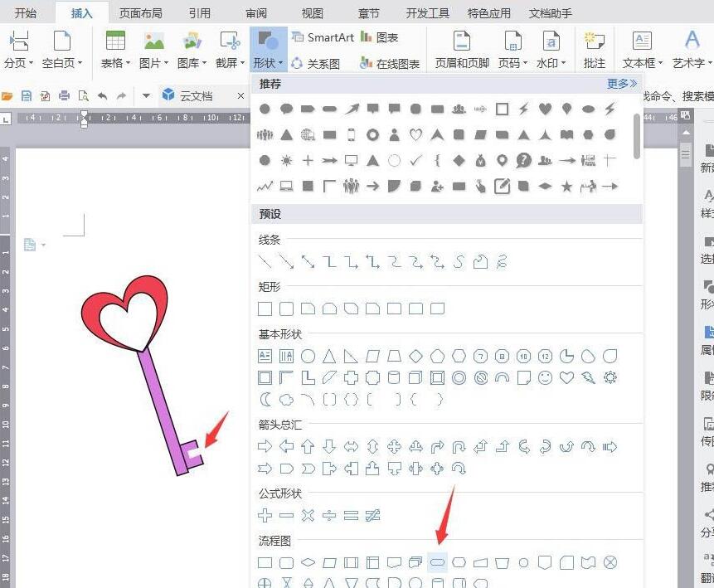
Task: Click the Print icon on quick access toolbar
Action: pos(64,96)
